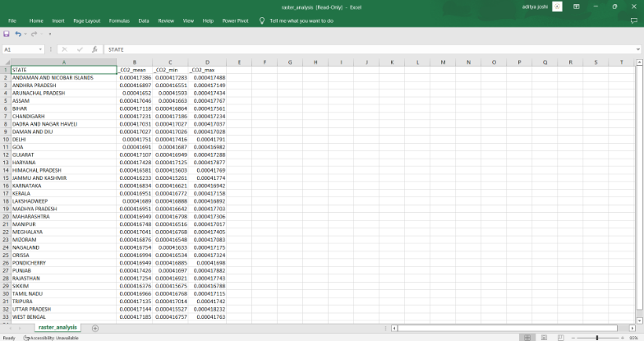
Task: Open the Comments pane icon
Action: click(x=636, y=21)
